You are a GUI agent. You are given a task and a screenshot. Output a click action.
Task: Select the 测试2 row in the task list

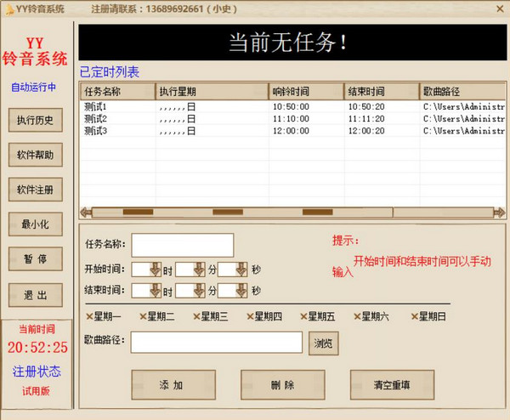click(x=95, y=119)
